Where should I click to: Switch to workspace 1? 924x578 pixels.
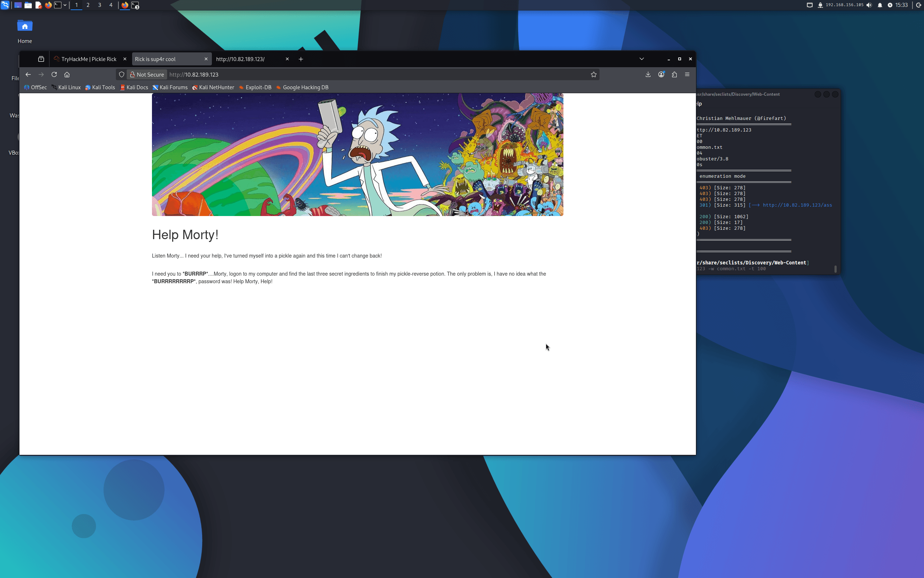point(77,5)
